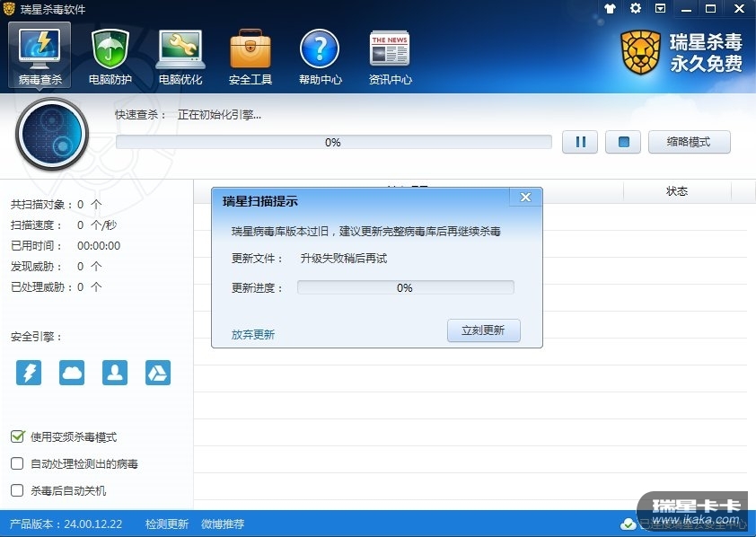Click 放弃更新 link in dialog

click(x=253, y=335)
